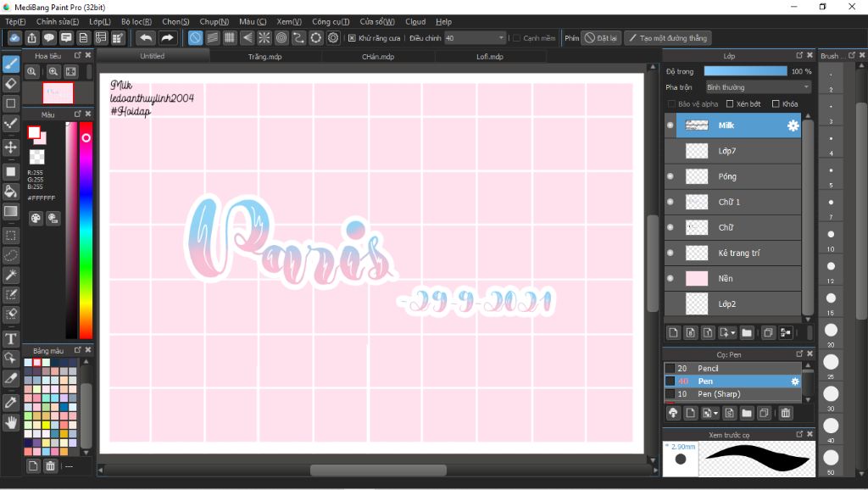Viewport: 868px width, 490px height.
Task: Toggle the Khử răng cưa checkbox
Action: pyautogui.click(x=352, y=38)
